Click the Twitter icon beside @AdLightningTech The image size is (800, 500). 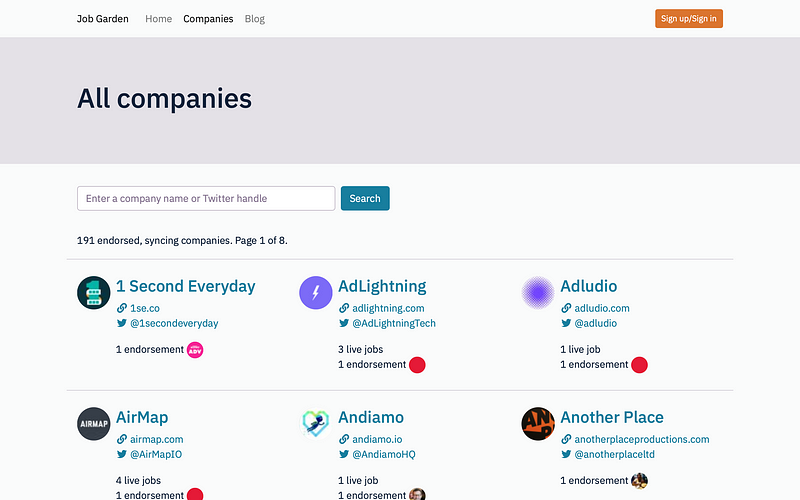344,323
